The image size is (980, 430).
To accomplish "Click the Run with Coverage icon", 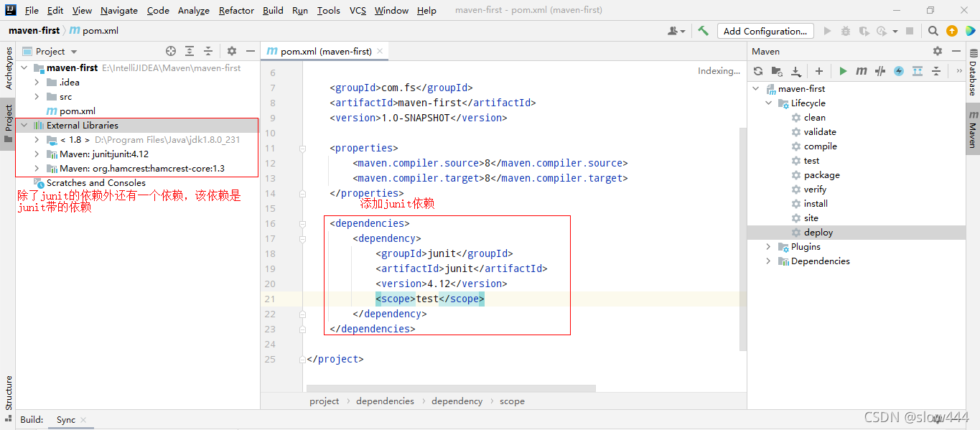I will coord(863,31).
